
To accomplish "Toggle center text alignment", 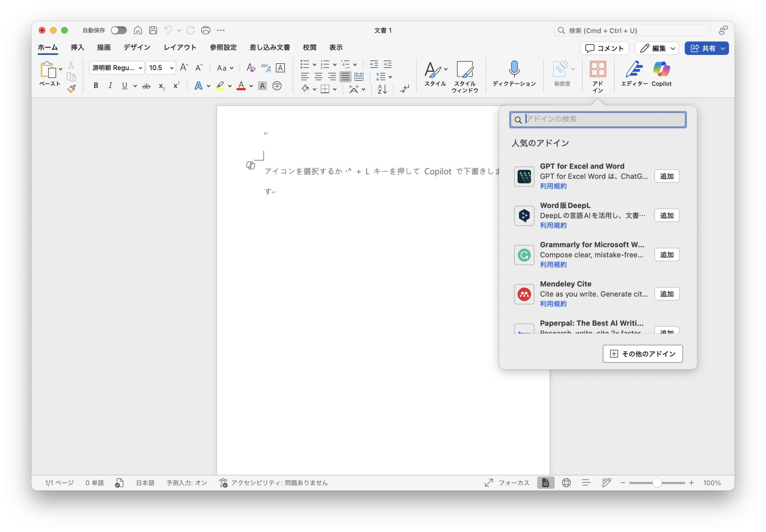I will coord(318,77).
